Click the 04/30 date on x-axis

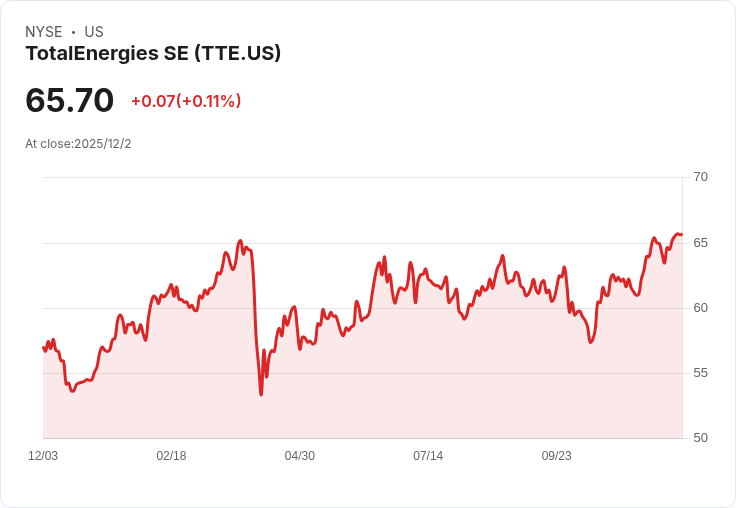[299, 455]
